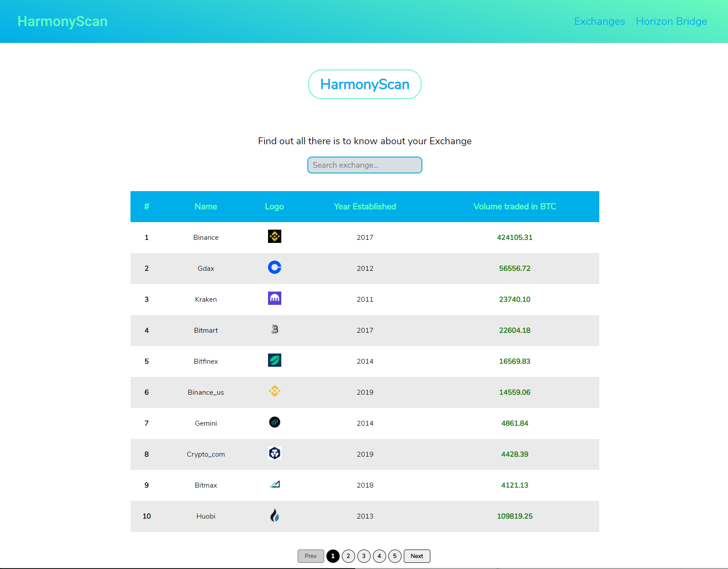Viewport: 728px width, 569px height.
Task: Go to page 2
Action: [x=349, y=556]
